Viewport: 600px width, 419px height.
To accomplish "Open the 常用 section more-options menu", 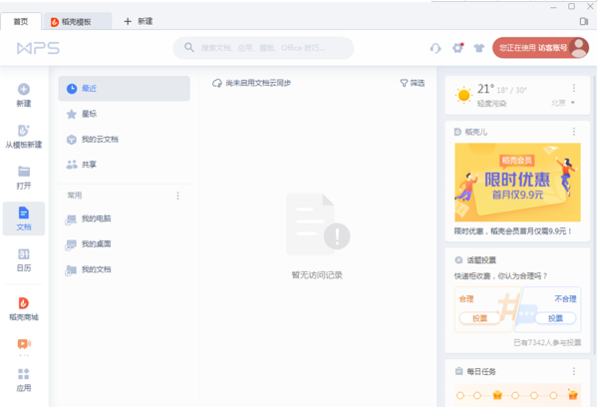I will pos(178,196).
